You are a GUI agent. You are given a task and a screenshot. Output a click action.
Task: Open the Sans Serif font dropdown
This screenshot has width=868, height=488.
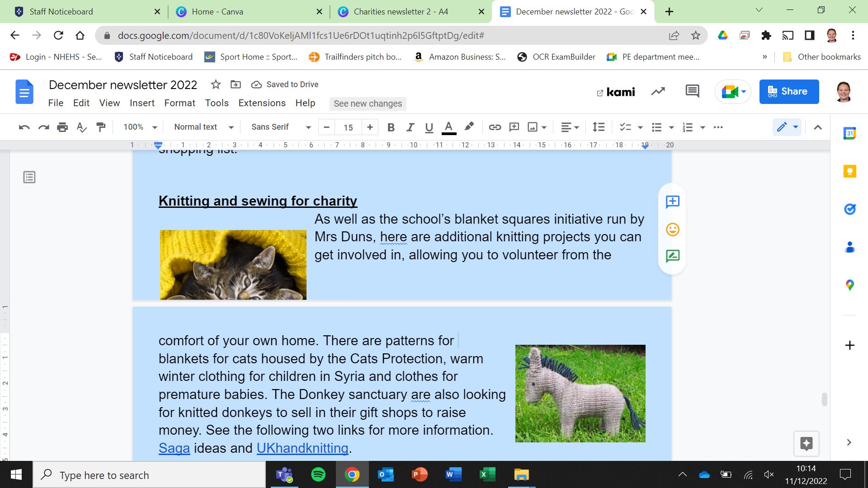[281, 127]
